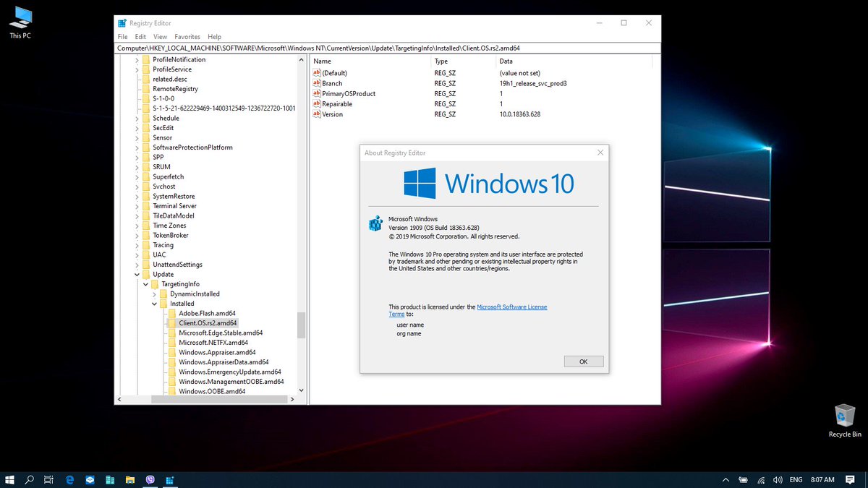Open This PC desktop icon
868x488 pixels.
pos(20,22)
